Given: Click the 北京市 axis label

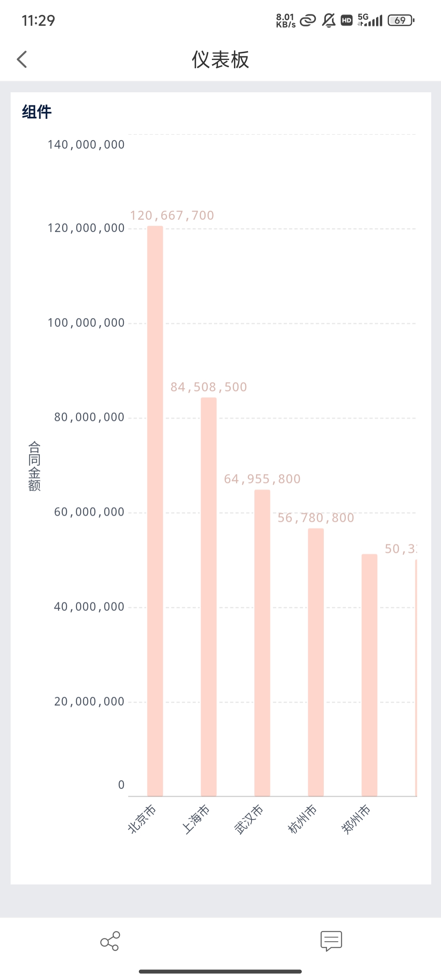Looking at the screenshot, I should (x=142, y=819).
